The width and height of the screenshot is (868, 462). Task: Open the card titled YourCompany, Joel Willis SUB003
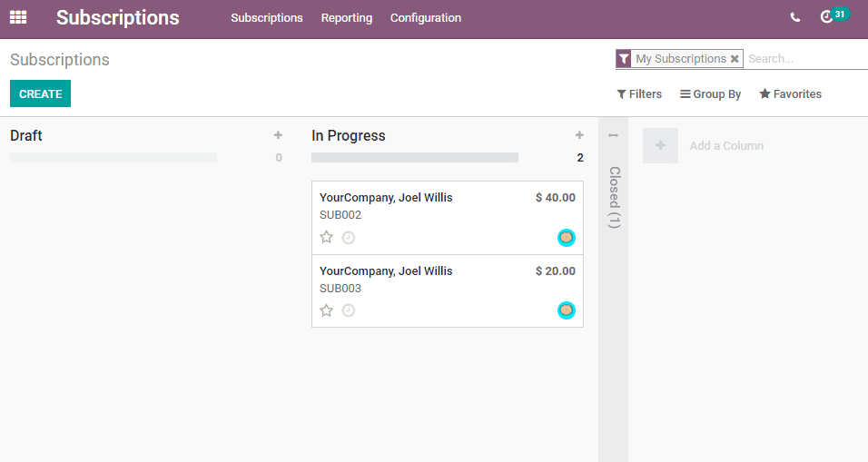point(448,290)
